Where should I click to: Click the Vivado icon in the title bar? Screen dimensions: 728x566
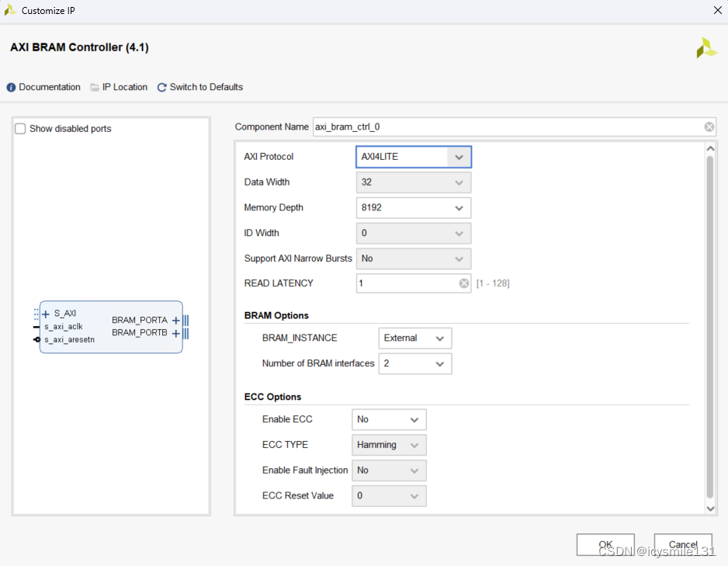click(10, 10)
